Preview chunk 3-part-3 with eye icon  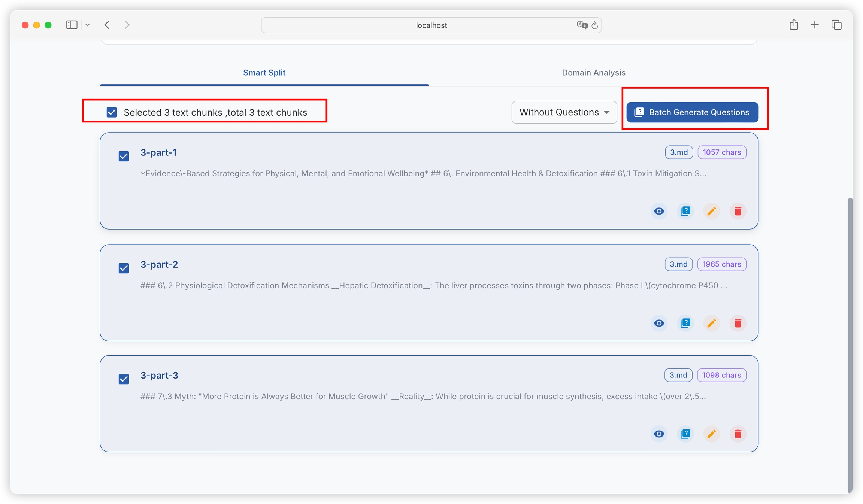click(x=659, y=434)
